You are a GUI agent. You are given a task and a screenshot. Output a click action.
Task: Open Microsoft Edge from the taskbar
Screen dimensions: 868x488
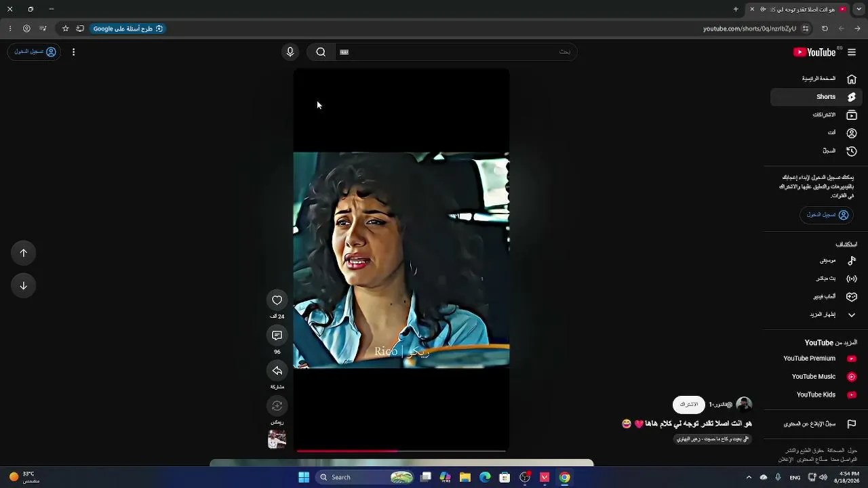click(x=485, y=477)
